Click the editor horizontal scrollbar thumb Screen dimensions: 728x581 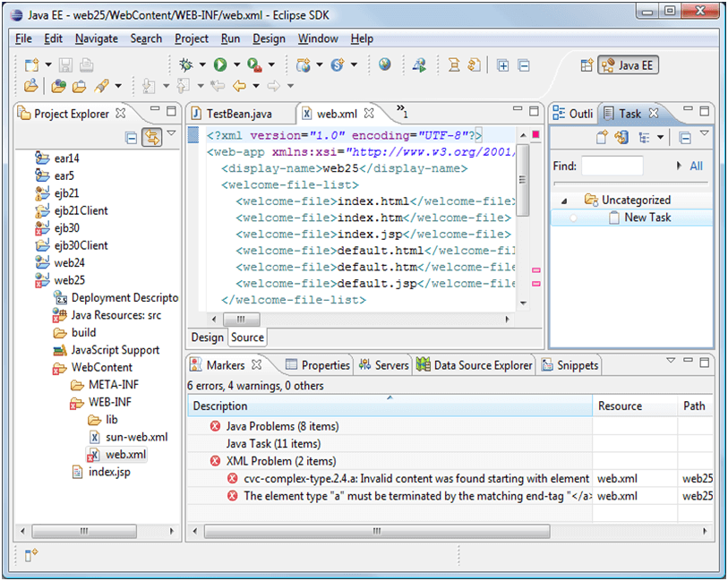(x=242, y=320)
